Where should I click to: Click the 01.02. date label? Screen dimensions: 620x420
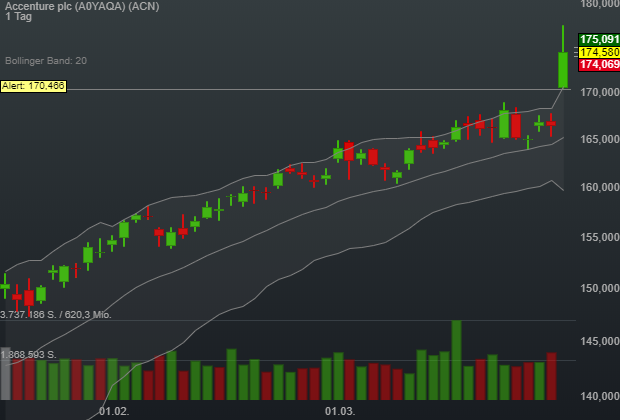pos(114,411)
